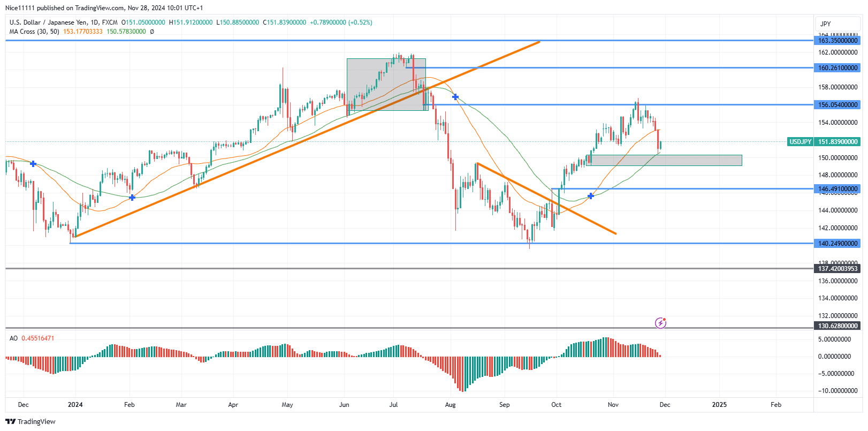The width and height of the screenshot is (868, 431).
Task: Select the 146.491 price level label
Action: pos(837,189)
